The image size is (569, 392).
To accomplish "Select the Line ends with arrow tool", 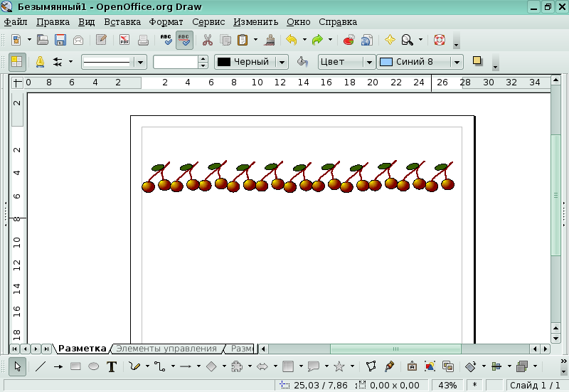I will click(58, 366).
